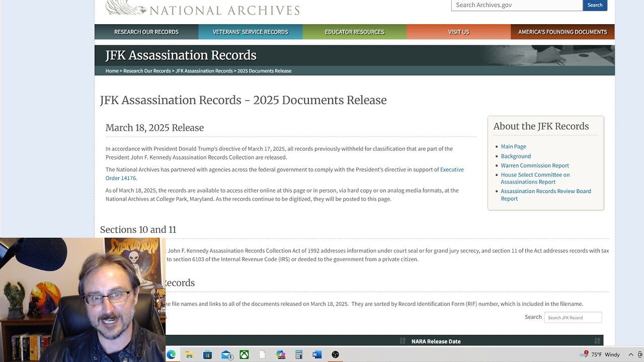The image size is (644, 362).
Task: Click the About the JFK Records heading
Action: click(x=541, y=126)
